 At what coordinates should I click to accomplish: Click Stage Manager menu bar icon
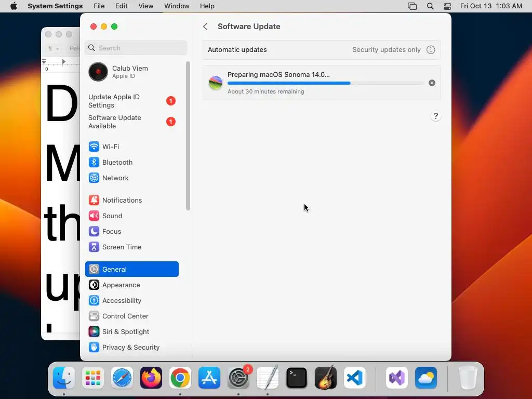[x=412, y=6]
